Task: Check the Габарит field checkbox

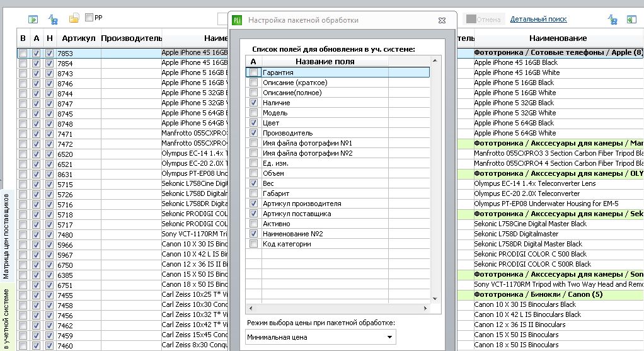Action: click(x=254, y=193)
